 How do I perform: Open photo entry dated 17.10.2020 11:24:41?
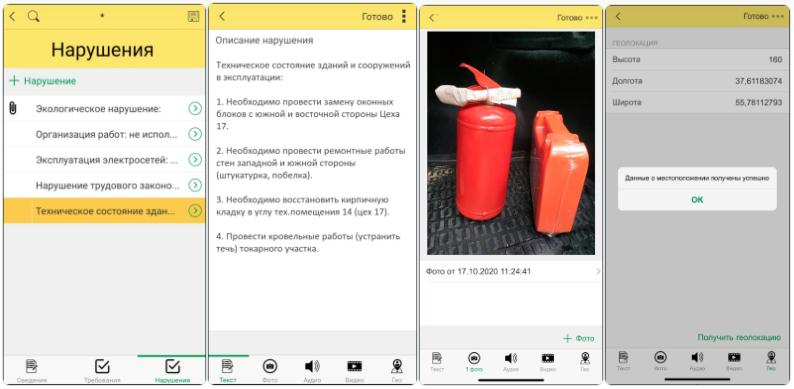(x=511, y=271)
